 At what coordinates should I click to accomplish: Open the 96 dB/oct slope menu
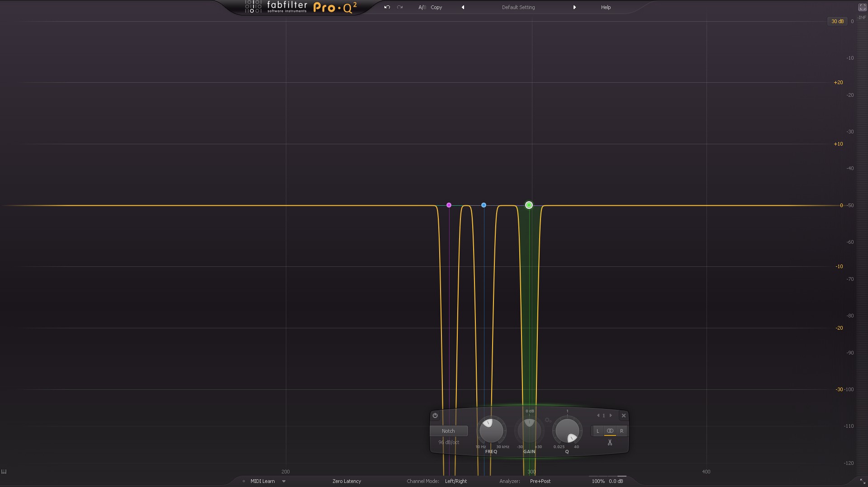point(448,442)
